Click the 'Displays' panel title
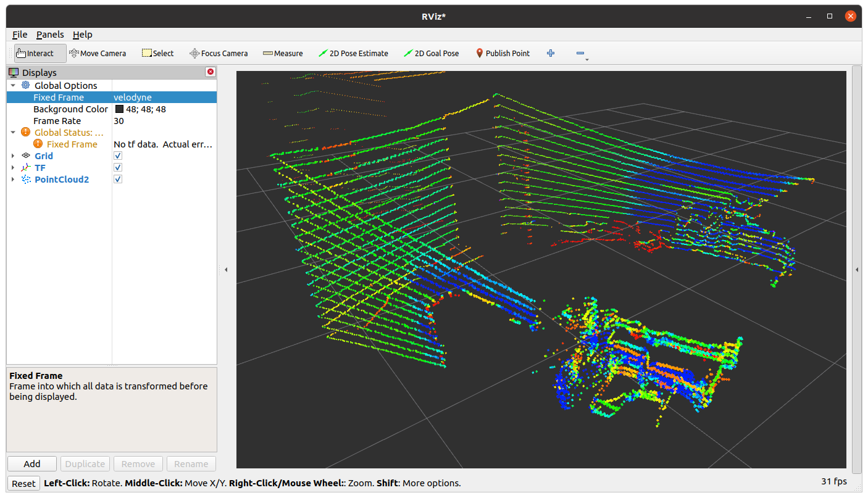The height and width of the screenshot is (498, 868). point(40,72)
